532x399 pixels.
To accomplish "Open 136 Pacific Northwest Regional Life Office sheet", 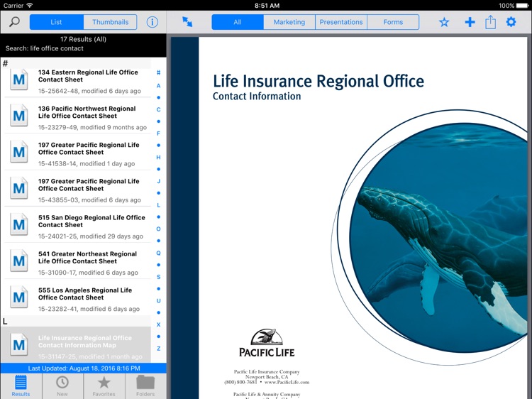I will (77, 117).
